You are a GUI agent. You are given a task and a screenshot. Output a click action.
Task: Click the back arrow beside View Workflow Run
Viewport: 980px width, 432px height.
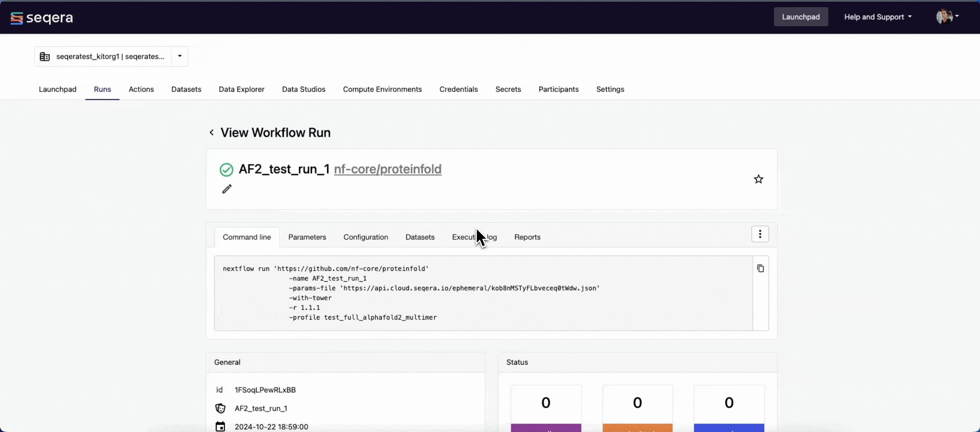click(211, 132)
